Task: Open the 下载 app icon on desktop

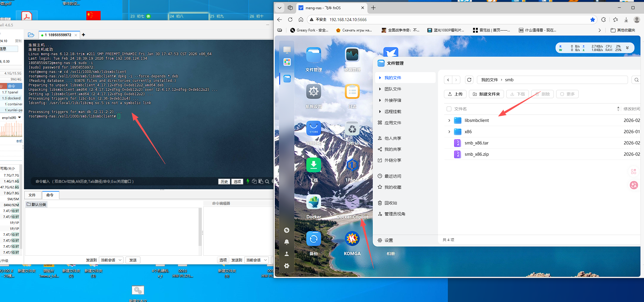Action: (313, 165)
